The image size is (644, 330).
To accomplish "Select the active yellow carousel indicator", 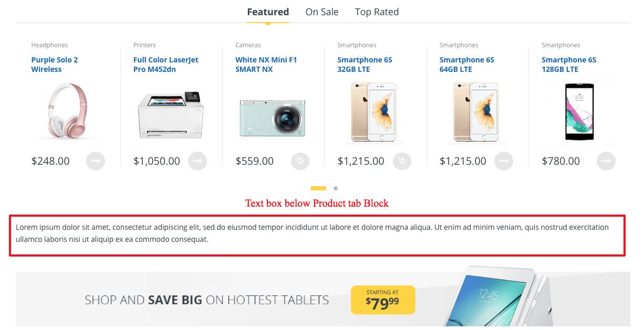I will point(318,188).
